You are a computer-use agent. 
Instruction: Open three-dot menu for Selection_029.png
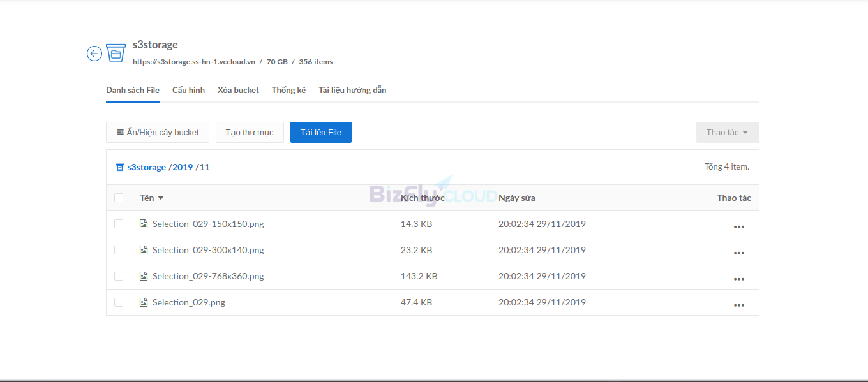[738, 305]
